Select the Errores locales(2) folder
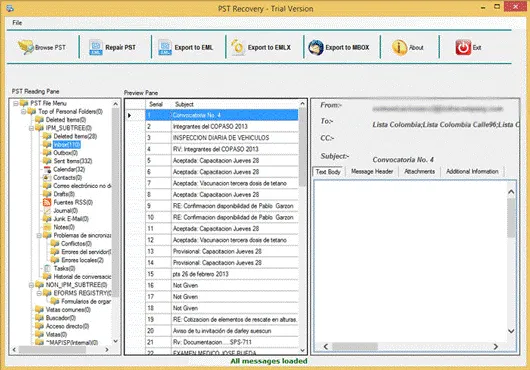 coord(82,260)
